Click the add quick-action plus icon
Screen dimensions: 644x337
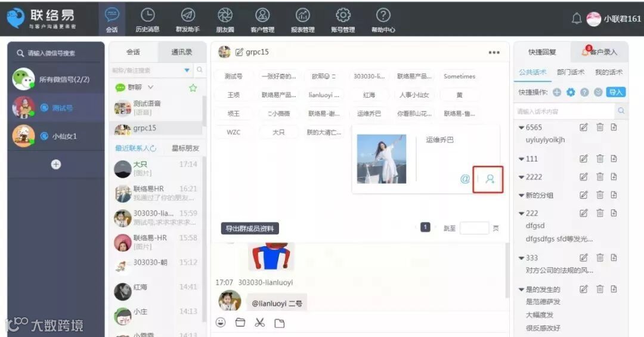557,92
